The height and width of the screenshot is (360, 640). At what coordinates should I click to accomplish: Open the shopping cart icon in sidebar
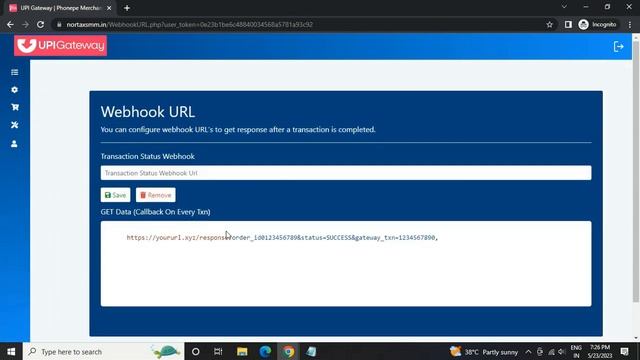[15, 107]
